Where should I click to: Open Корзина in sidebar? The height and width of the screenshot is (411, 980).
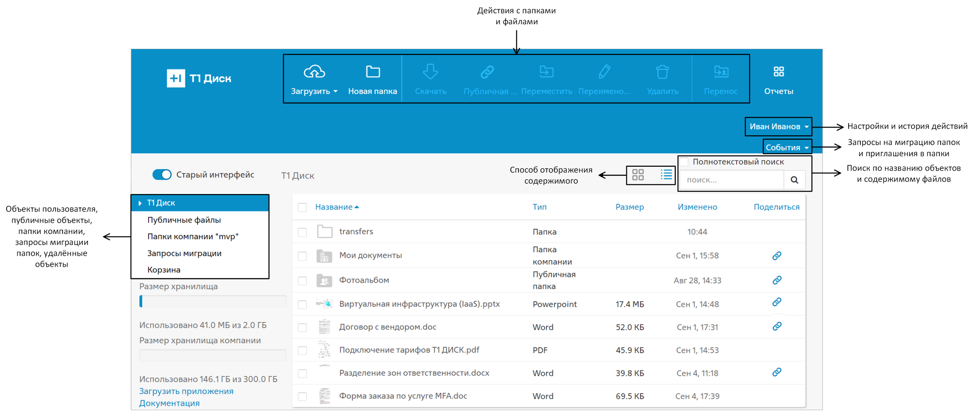pos(164,270)
